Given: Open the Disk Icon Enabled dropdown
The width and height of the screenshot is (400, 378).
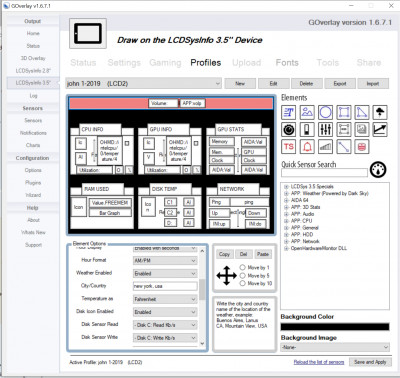Looking at the screenshot, I should 165,312.
